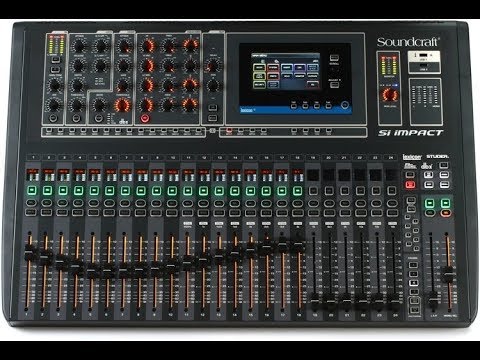Click the bottom knob of the input section

click(53, 105)
